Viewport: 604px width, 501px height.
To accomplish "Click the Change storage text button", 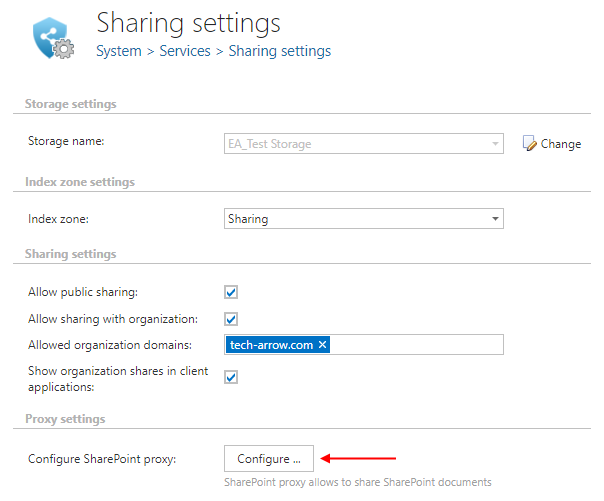I will click(560, 144).
